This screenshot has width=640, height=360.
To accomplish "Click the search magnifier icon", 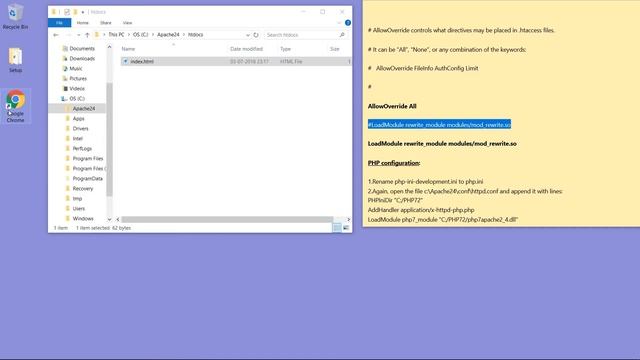I will click(x=342, y=35).
